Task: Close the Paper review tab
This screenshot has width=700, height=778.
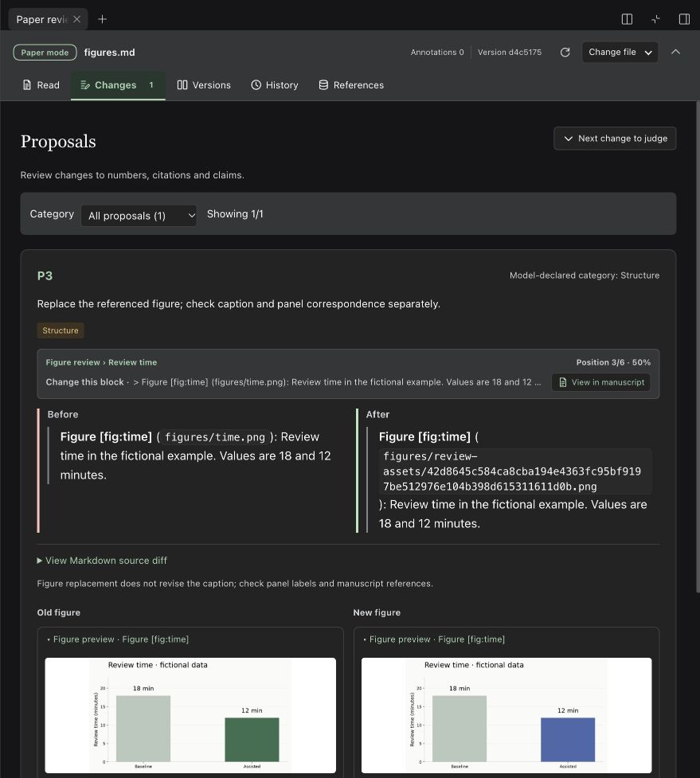Action: 77,19
